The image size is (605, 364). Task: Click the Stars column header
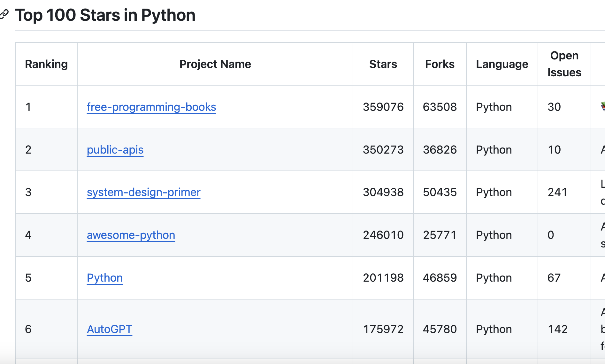coord(383,64)
